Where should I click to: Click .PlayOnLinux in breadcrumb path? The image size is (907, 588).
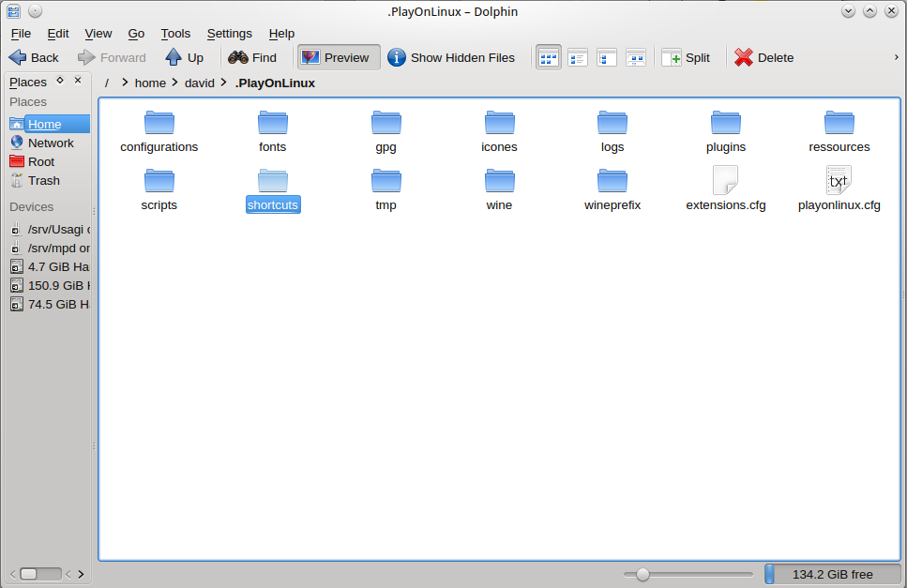(275, 83)
